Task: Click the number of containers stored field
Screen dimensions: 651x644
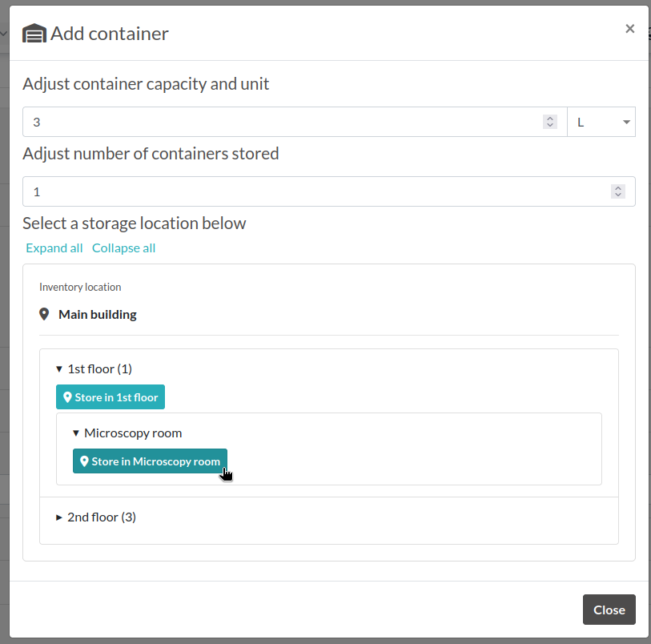Action: pyautogui.click(x=329, y=191)
